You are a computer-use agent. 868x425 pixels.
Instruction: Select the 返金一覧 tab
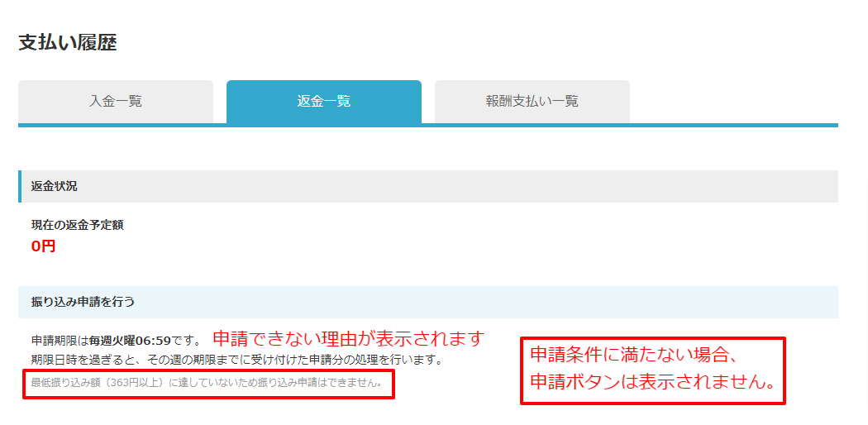324,102
